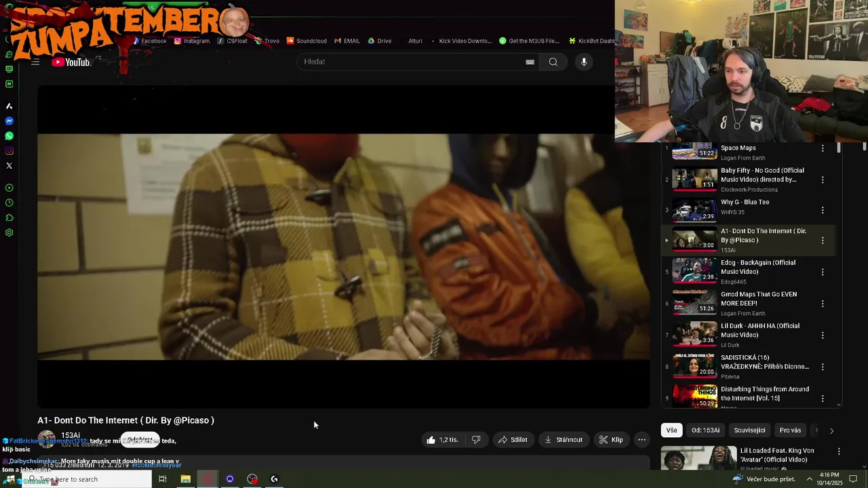Play Why G - Blue Tee playlist item
Image resolution: width=868 pixels, height=488 pixels.
click(x=748, y=209)
